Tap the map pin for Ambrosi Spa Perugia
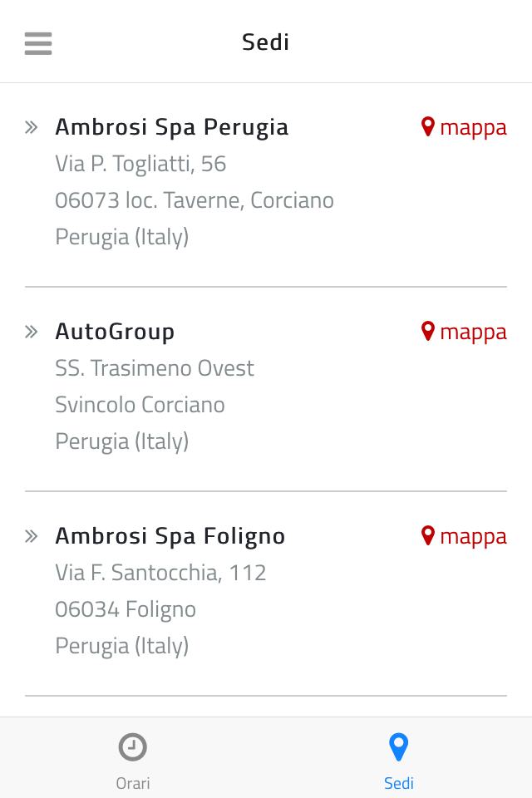 point(428,126)
